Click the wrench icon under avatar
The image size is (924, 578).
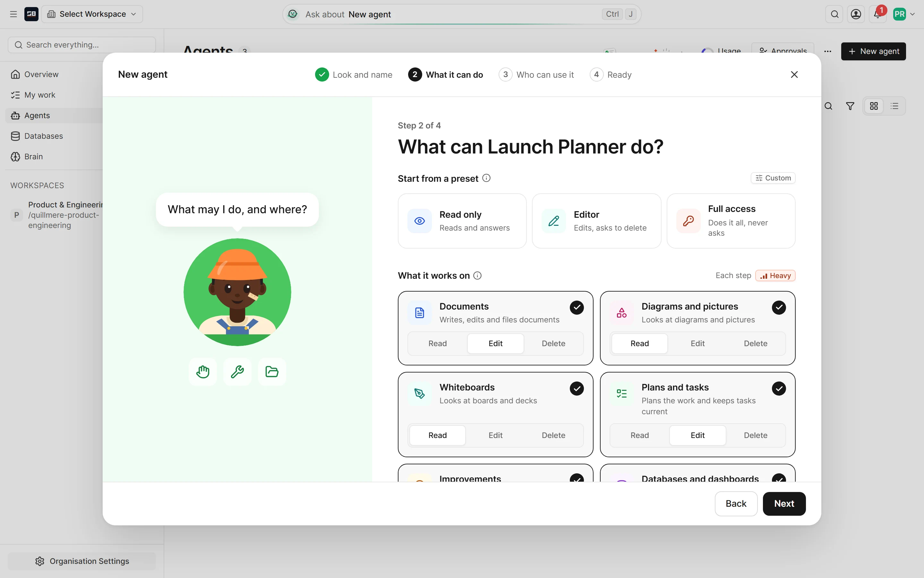[x=237, y=372]
